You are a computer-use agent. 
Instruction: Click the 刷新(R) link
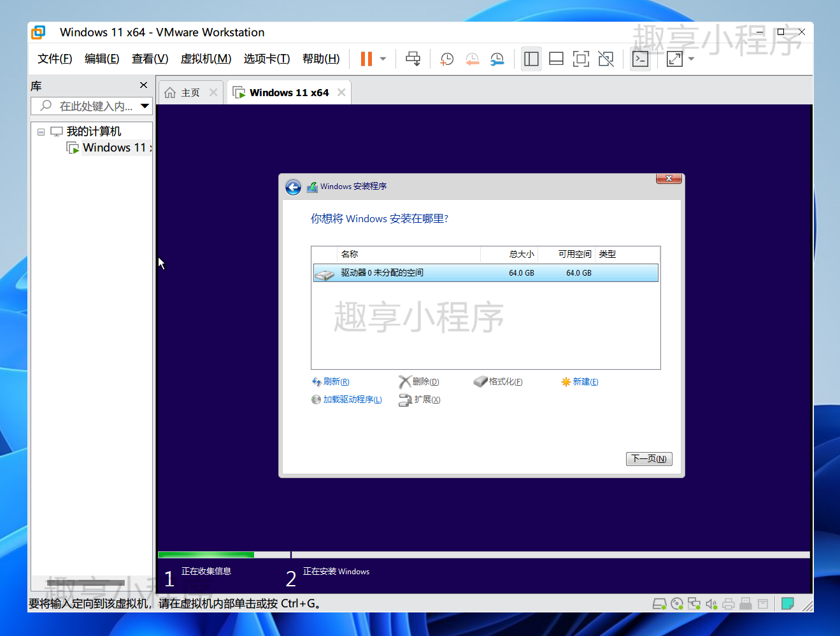coord(331,382)
